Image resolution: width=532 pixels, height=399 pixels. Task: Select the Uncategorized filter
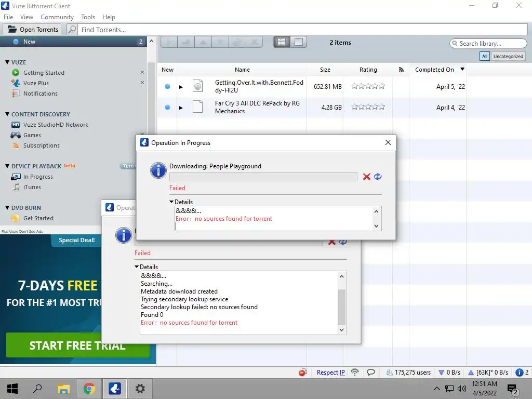508,56
